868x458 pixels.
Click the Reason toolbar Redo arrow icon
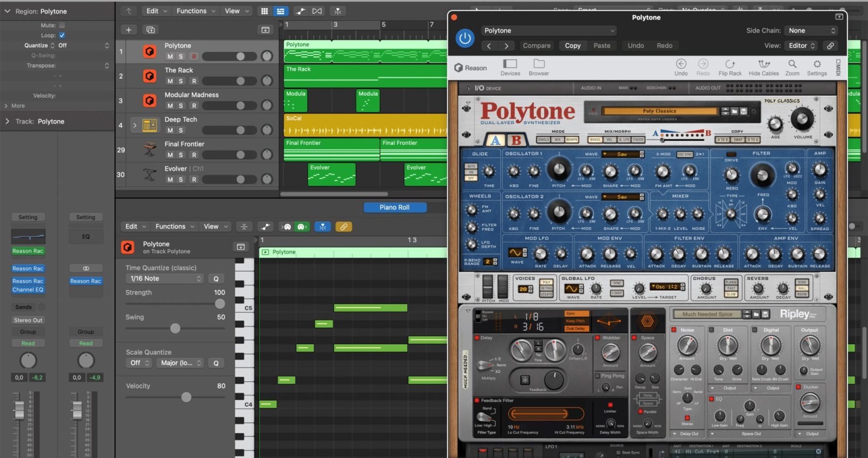(x=703, y=64)
